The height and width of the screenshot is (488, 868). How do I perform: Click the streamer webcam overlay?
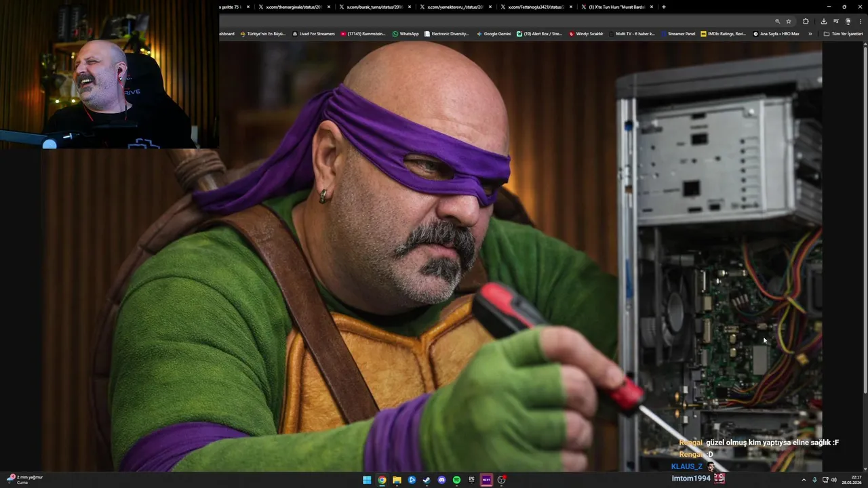tap(109, 74)
